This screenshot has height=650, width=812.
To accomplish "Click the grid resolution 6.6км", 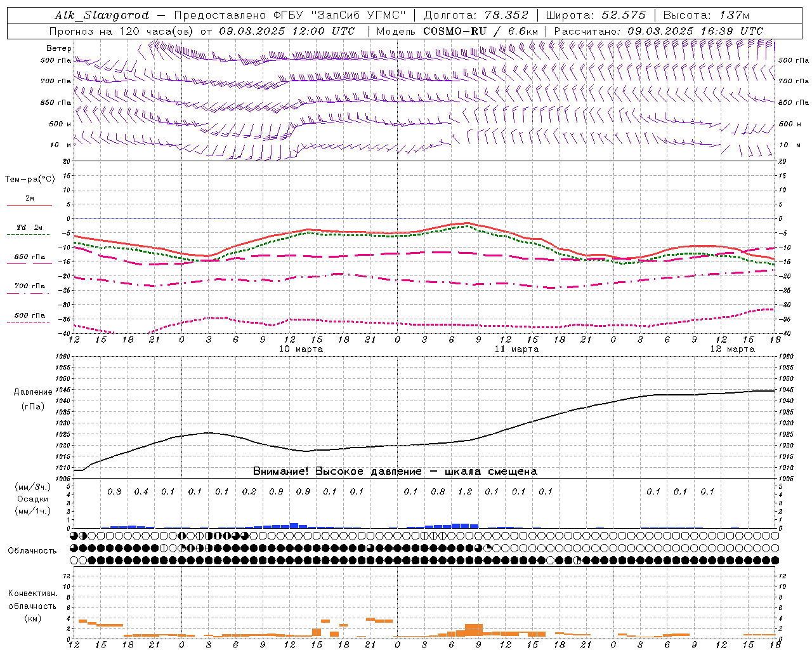I will [523, 31].
